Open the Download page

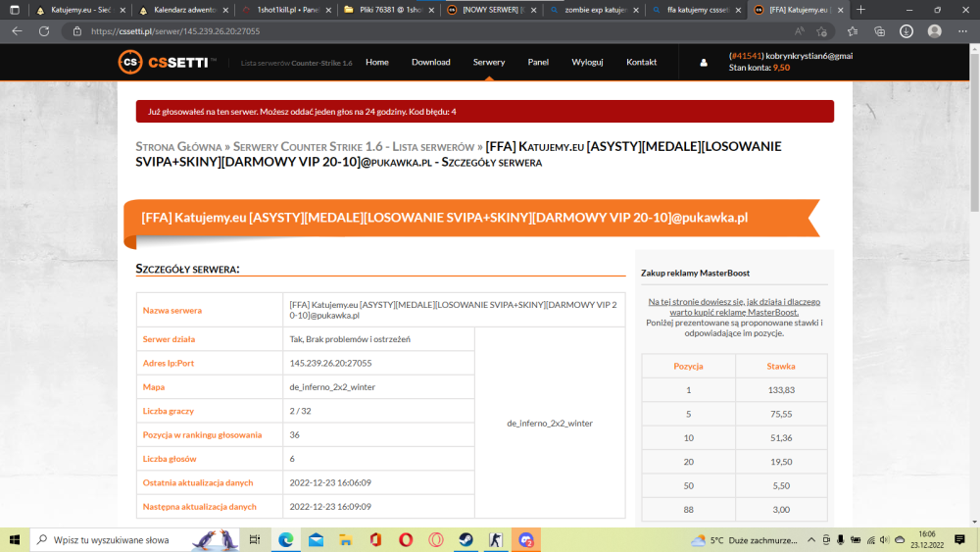click(430, 62)
